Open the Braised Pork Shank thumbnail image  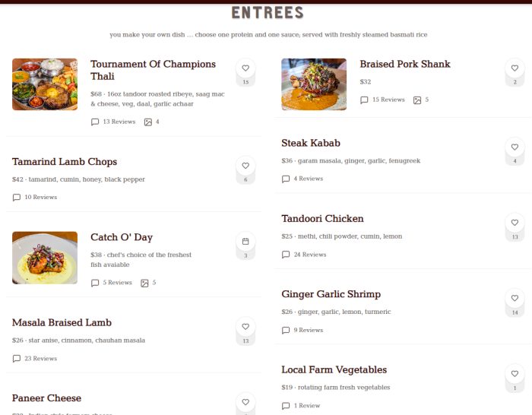tap(314, 84)
